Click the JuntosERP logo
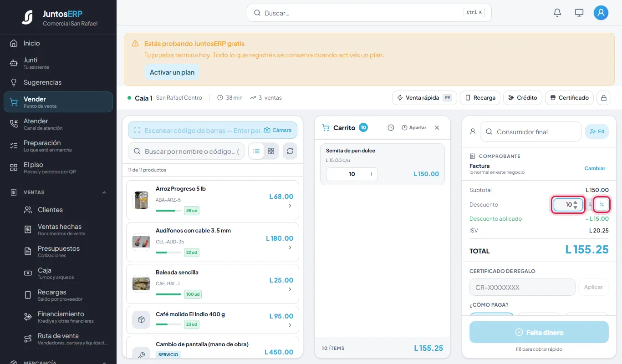 click(x=27, y=17)
